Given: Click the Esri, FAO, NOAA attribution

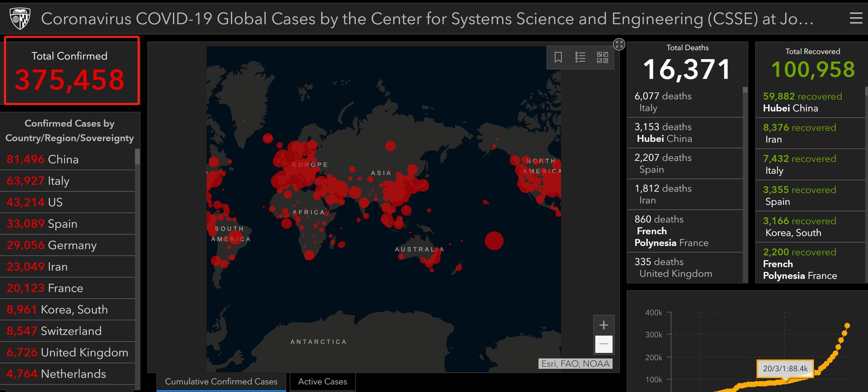Looking at the screenshot, I should point(575,364).
